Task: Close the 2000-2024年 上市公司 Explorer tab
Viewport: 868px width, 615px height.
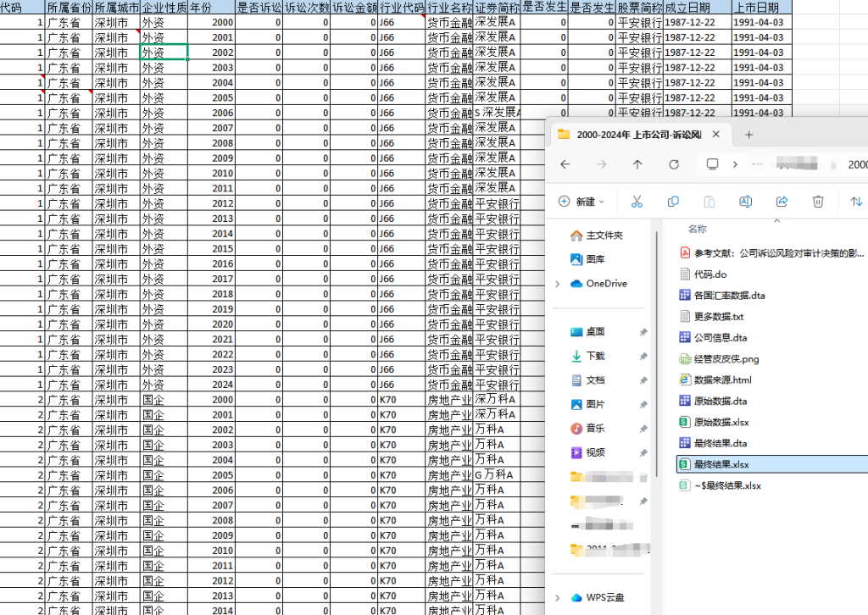Action: click(716, 135)
